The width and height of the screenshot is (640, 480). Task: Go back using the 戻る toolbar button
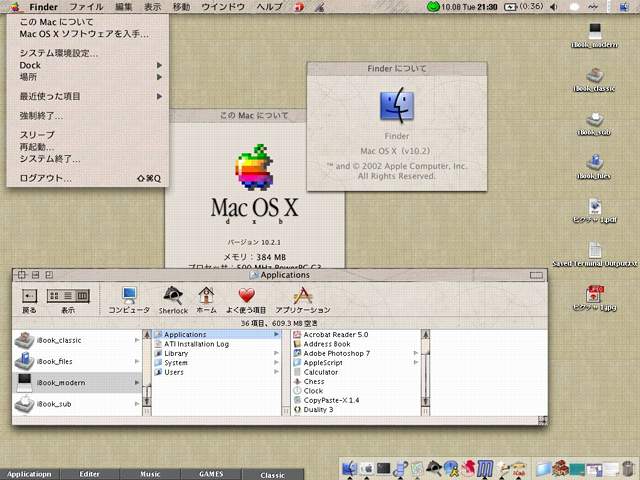click(29, 301)
